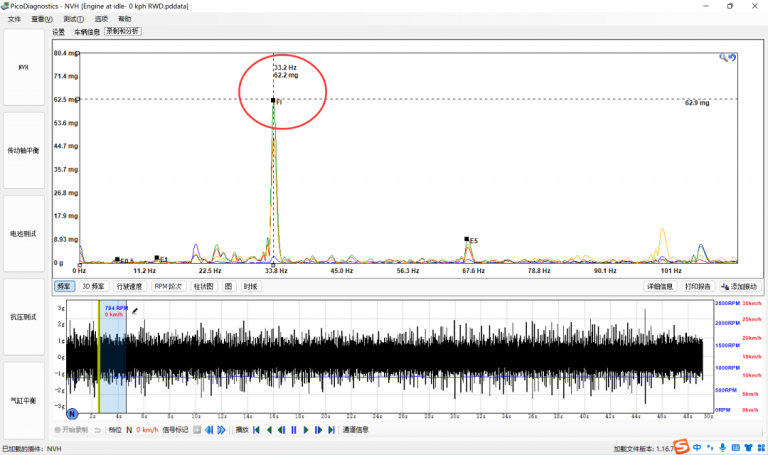Switch to the 柱状图 (Bar graph) view

pos(203,287)
